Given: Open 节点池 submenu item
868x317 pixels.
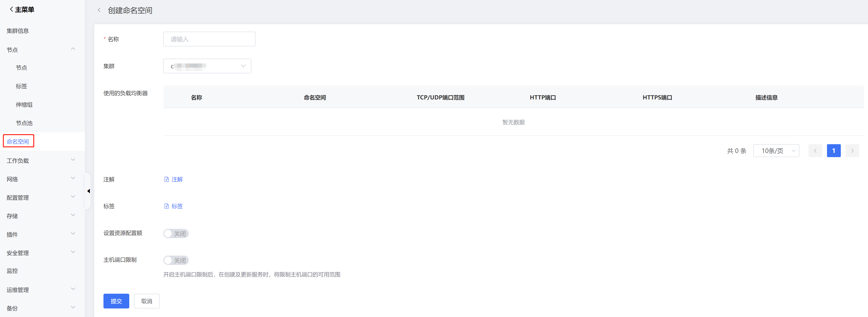Looking at the screenshot, I should (x=24, y=123).
